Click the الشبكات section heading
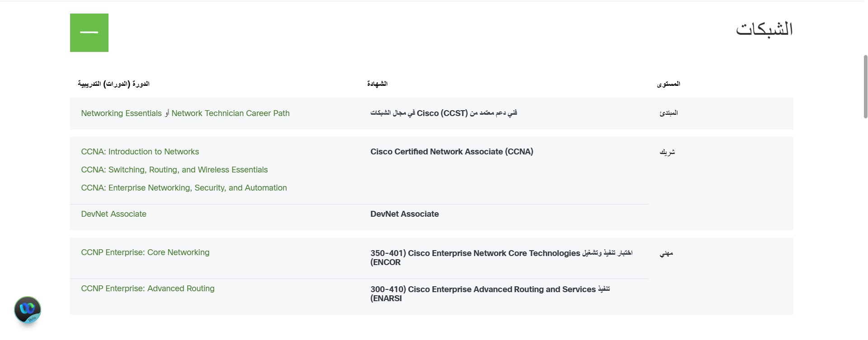 tap(764, 29)
